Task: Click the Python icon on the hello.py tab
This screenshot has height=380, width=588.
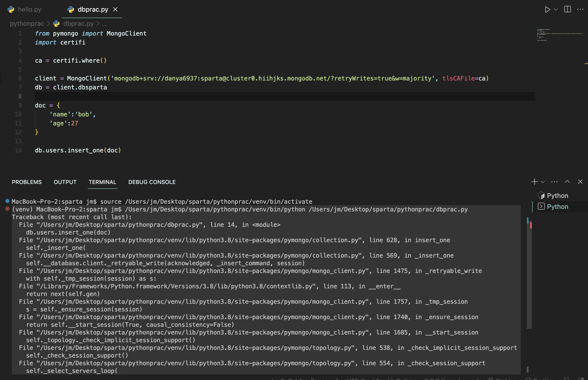Action: (x=11, y=9)
